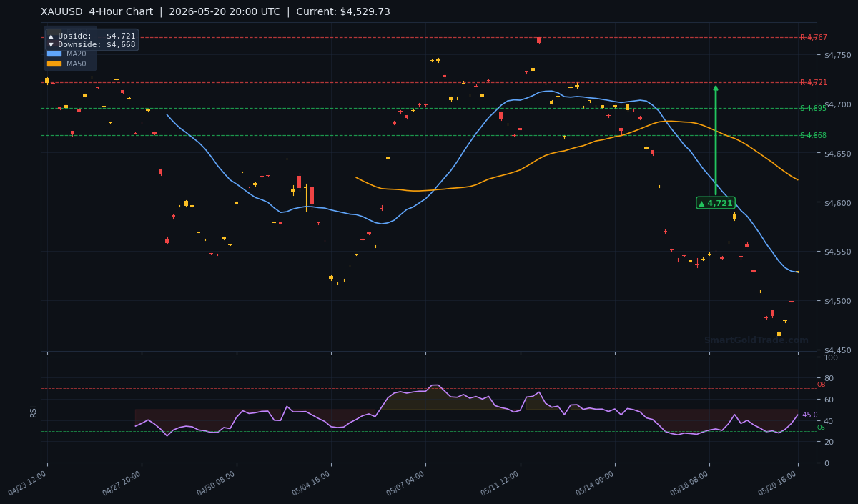858x504 pixels.
Task: Click the blue MA20 legend swatch
Action: pyautogui.click(x=54, y=54)
